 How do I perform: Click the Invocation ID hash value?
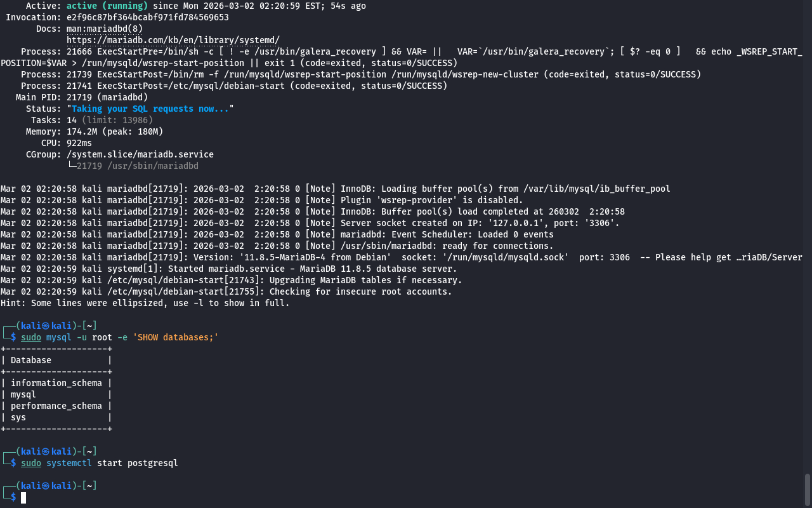pyautogui.click(x=147, y=17)
